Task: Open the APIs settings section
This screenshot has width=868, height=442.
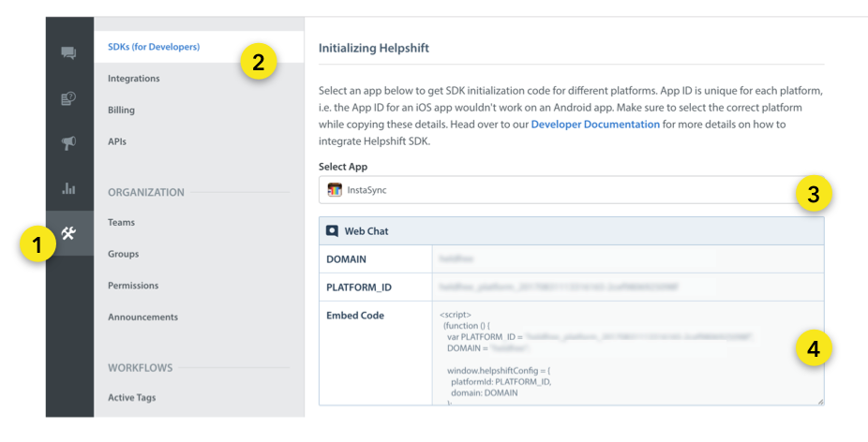Action: (117, 141)
